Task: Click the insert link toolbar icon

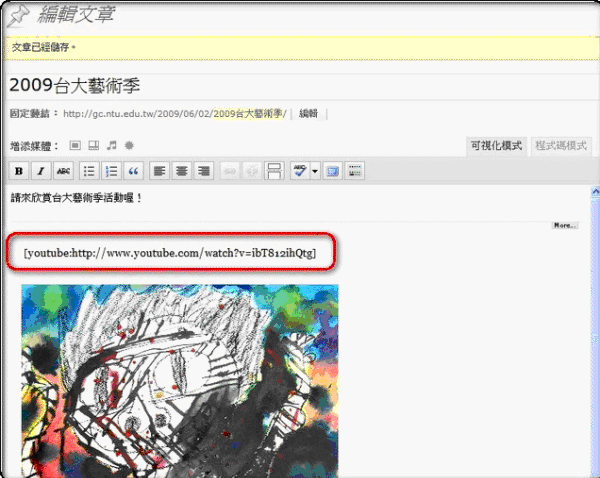Action: click(x=230, y=171)
